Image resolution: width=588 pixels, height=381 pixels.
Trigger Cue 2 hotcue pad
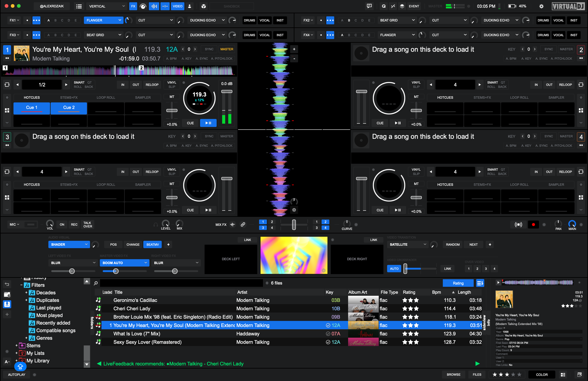pyautogui.click(x=69, y=108)
